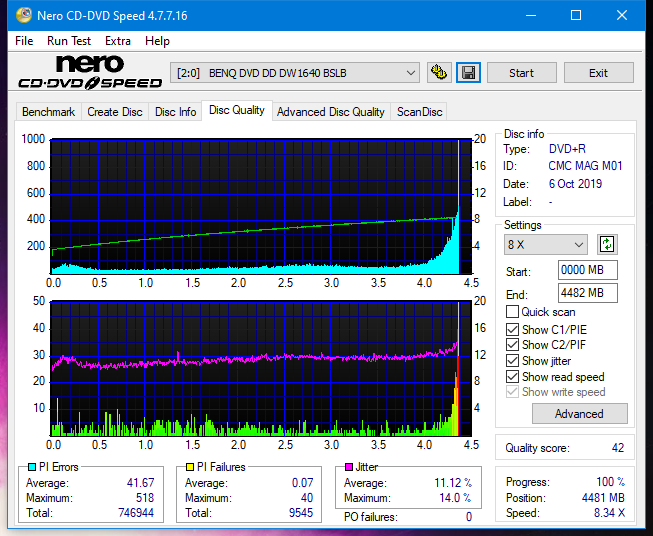Click the Nero disc title bar icon
The height and width of the screenshot is (536, 653).
(24, 15)
